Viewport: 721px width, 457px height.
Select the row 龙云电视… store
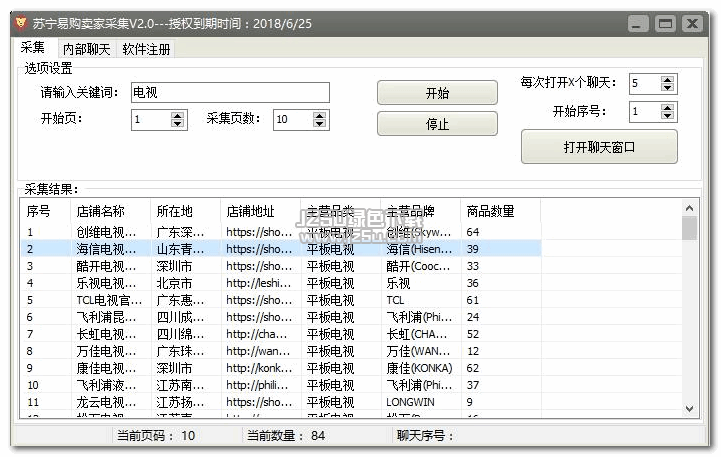tap(280, 402)
